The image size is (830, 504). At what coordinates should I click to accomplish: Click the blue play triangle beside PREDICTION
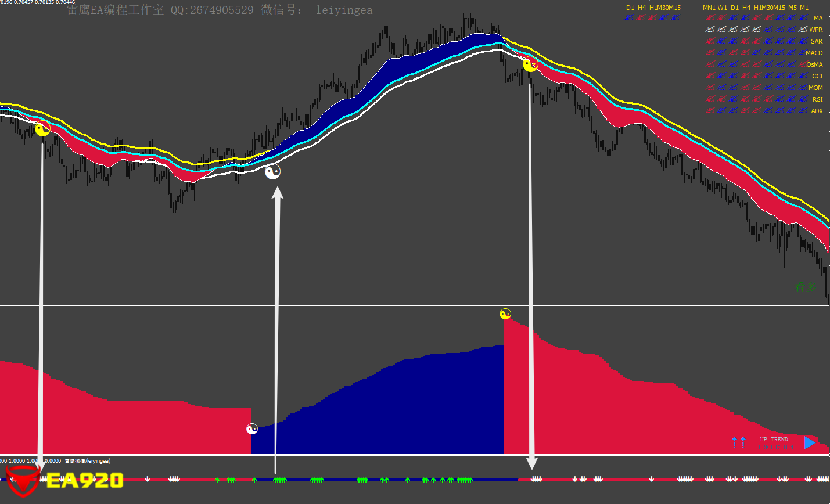coord(810,443)
